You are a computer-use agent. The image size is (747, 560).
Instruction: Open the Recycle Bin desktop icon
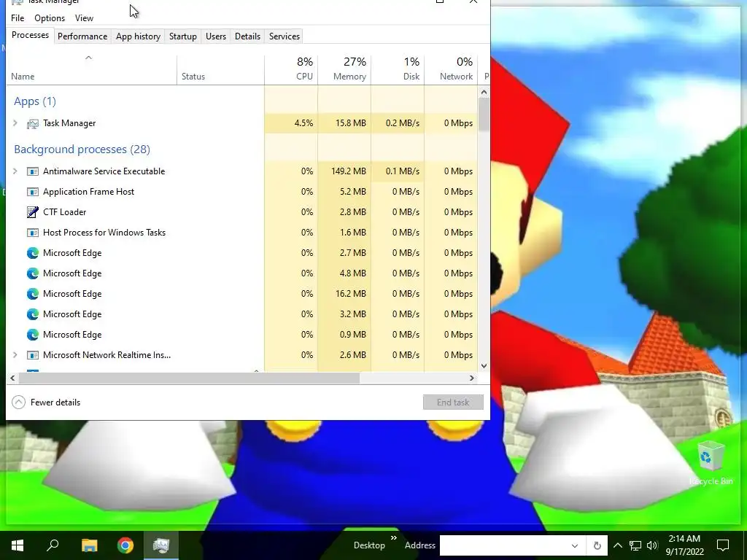711,462
